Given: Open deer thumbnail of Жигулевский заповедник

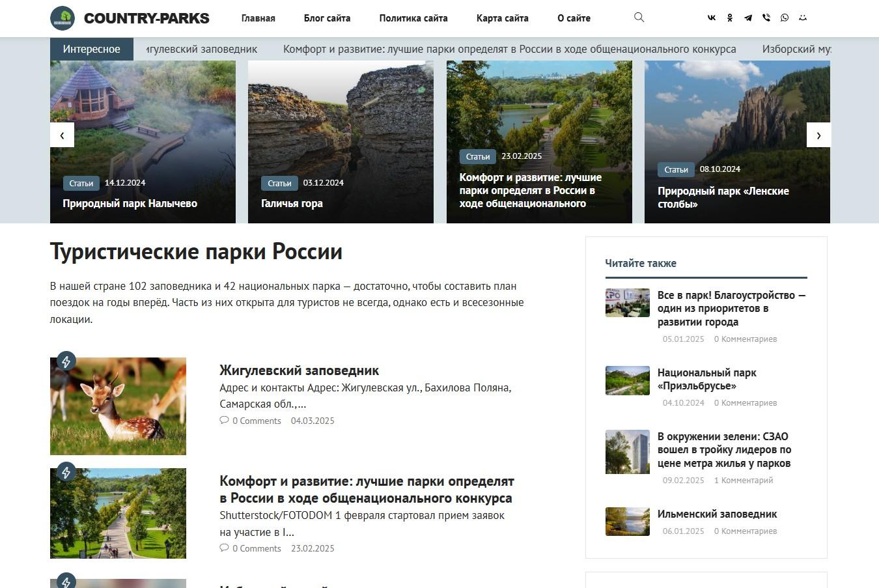Looking at the screenshot, I should click(x=118, y=406).
